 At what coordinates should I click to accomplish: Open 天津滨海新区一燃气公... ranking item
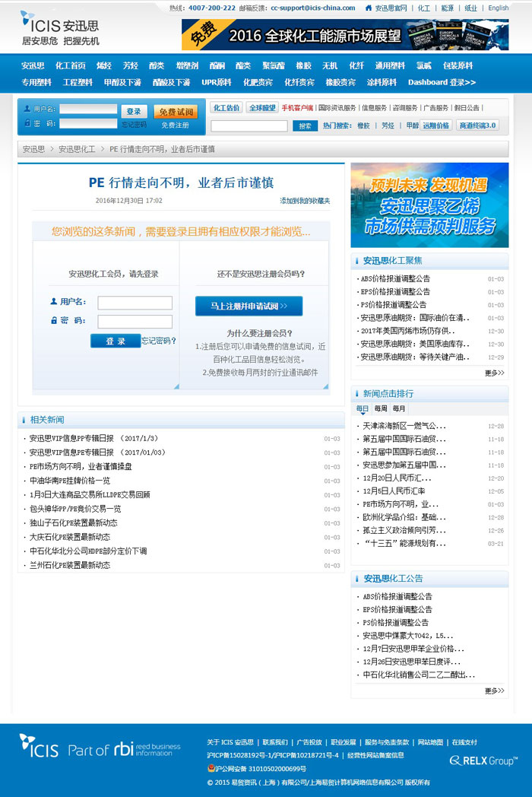(x=404, y=426)
